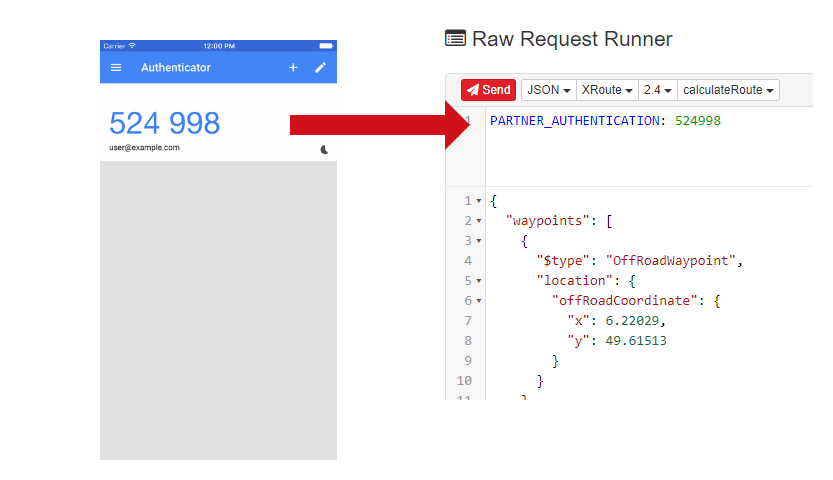Click the pencil edit icon
The height and width of the screenshot is (480, 833).
click(x=320, y=68)
